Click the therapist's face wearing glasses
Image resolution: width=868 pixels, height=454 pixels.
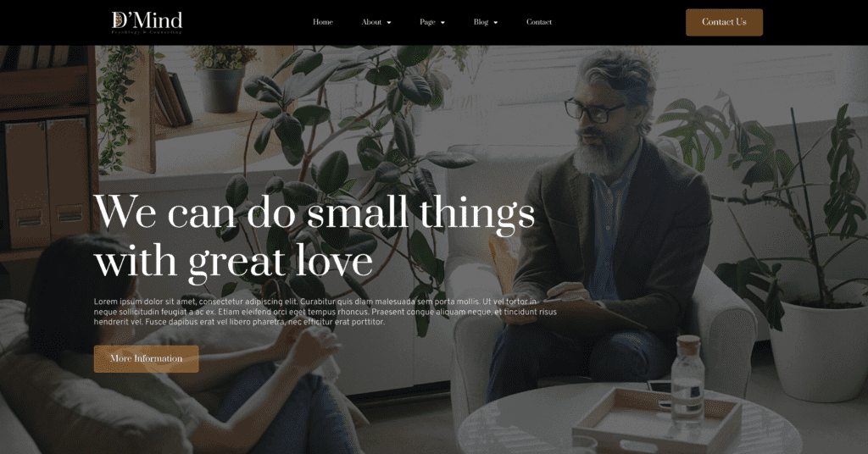tap(600, 117)
